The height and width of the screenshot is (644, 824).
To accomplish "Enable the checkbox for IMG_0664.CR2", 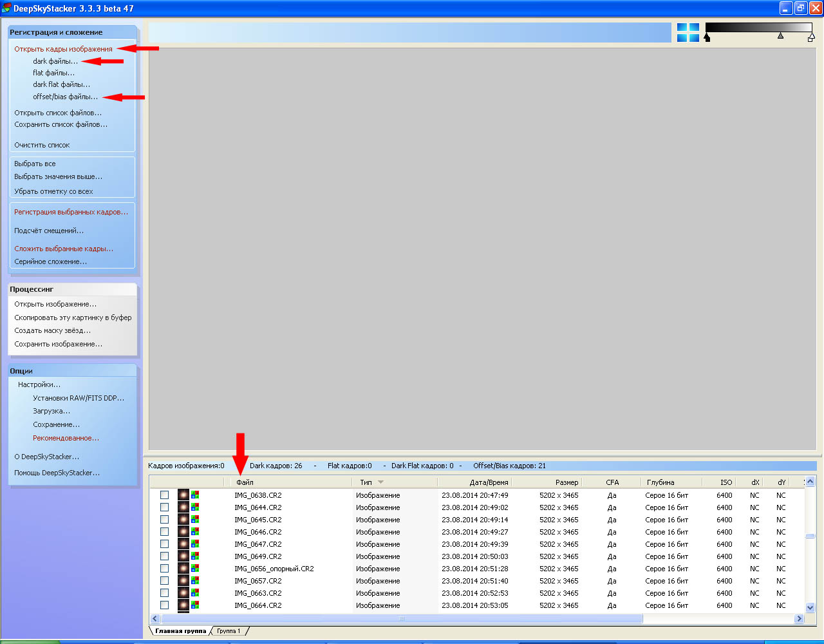I will [165, 605].
